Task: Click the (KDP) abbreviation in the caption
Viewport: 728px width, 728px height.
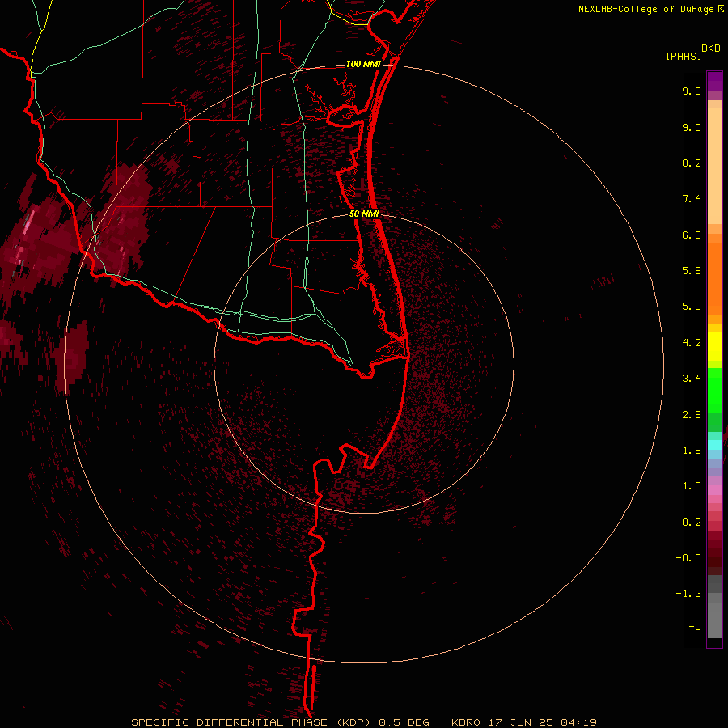Action: coord(355,722)
